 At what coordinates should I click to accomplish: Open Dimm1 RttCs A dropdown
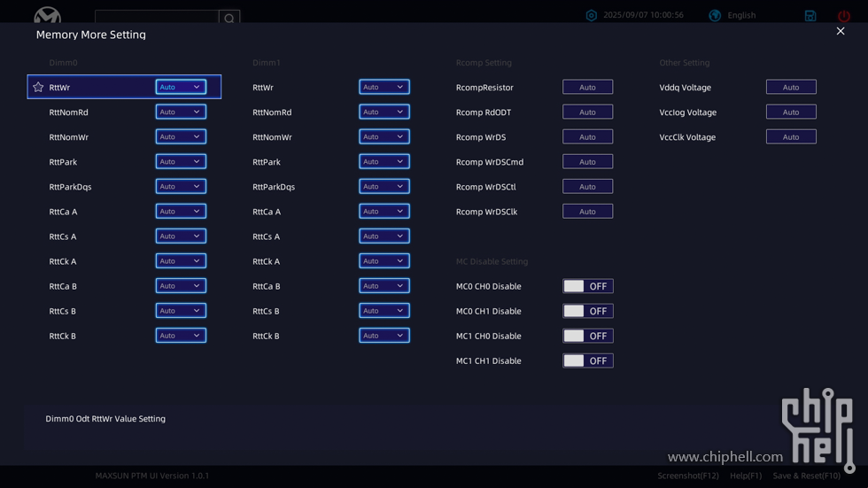(384, 236)
